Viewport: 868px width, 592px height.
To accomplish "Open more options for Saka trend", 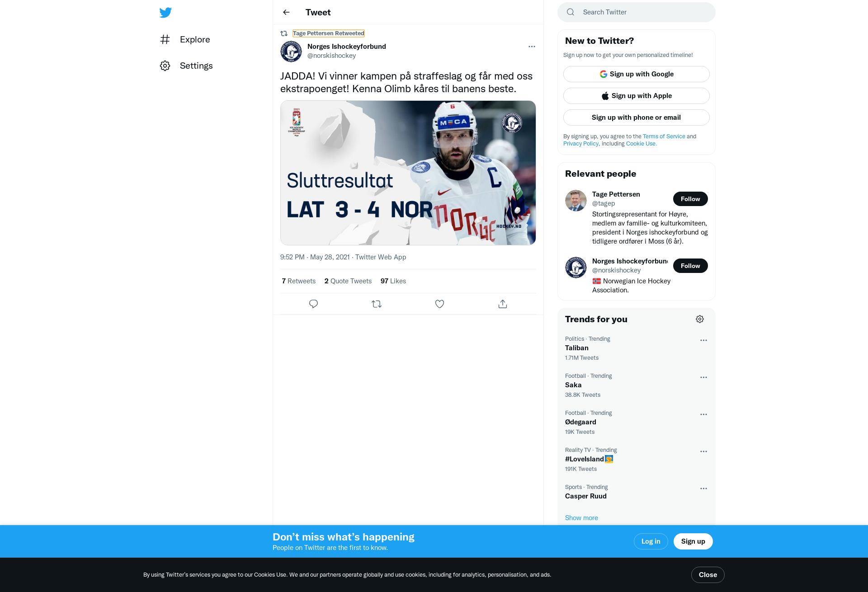I will coord(703,377).
